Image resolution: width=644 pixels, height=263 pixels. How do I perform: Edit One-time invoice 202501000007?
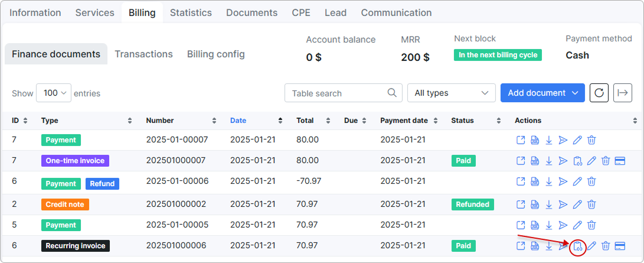[x=591, y=161]
